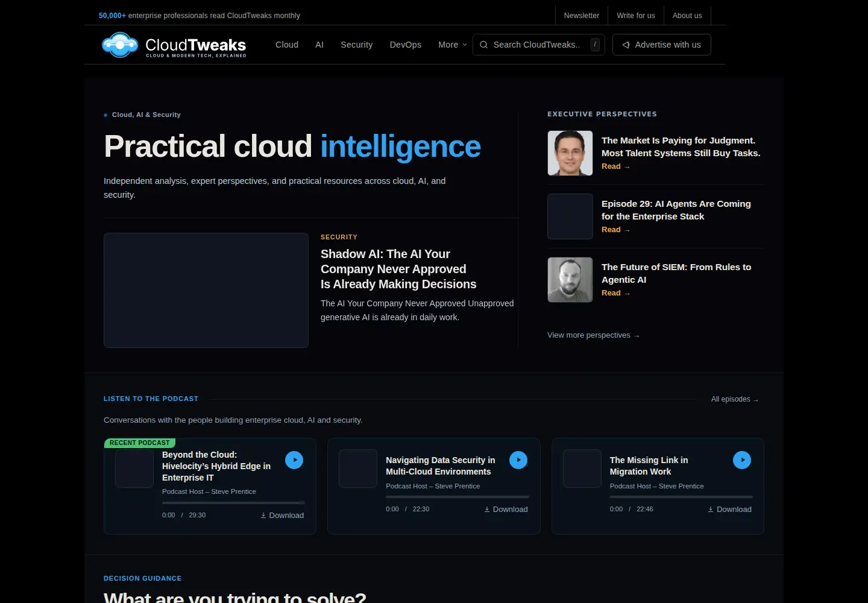868x603 pixels.
Task: Click the megaphone icon in Advertise button
Action: click(626, 45)
